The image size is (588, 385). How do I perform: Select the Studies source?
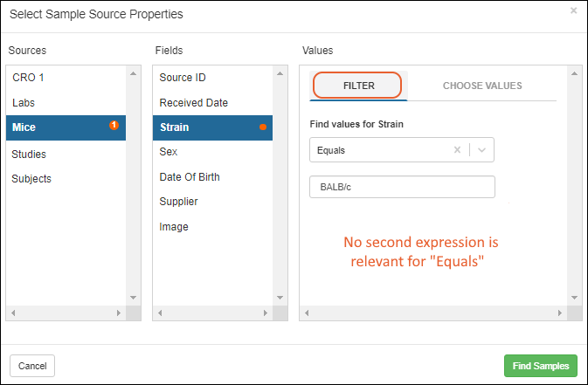pos(30,155)
